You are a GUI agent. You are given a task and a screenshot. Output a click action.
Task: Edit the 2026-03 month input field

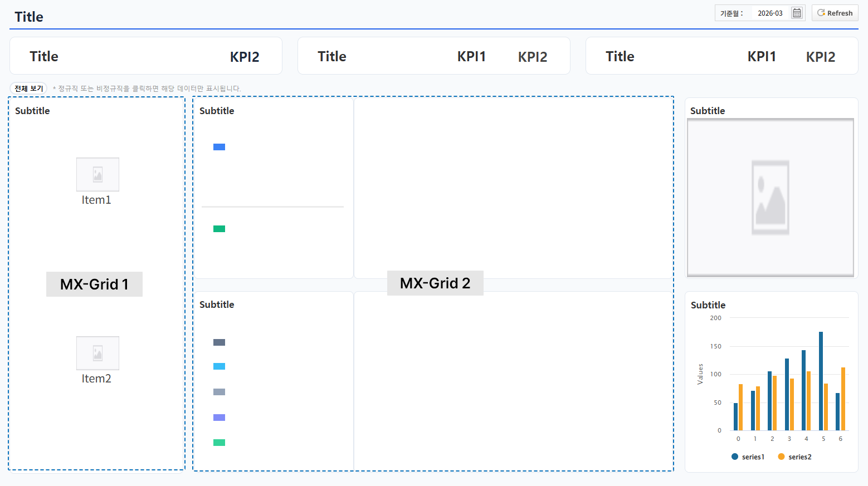pyautogui.click(x=770, y=13)
